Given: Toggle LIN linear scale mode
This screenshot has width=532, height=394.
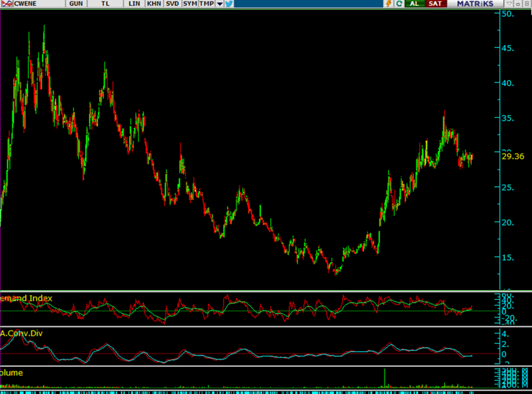Looking at the screenshot, I should (134, 4).
